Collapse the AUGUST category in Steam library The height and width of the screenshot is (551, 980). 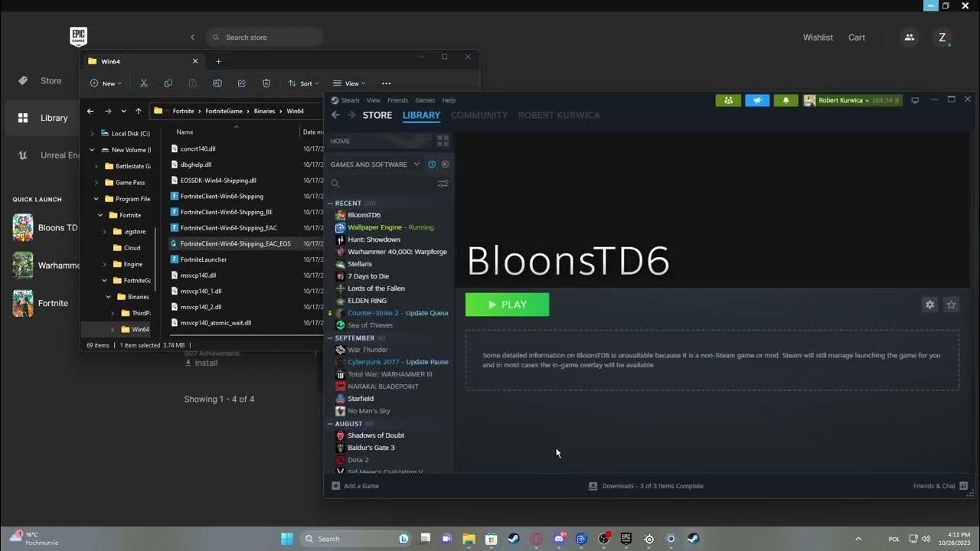click(331, 424)
